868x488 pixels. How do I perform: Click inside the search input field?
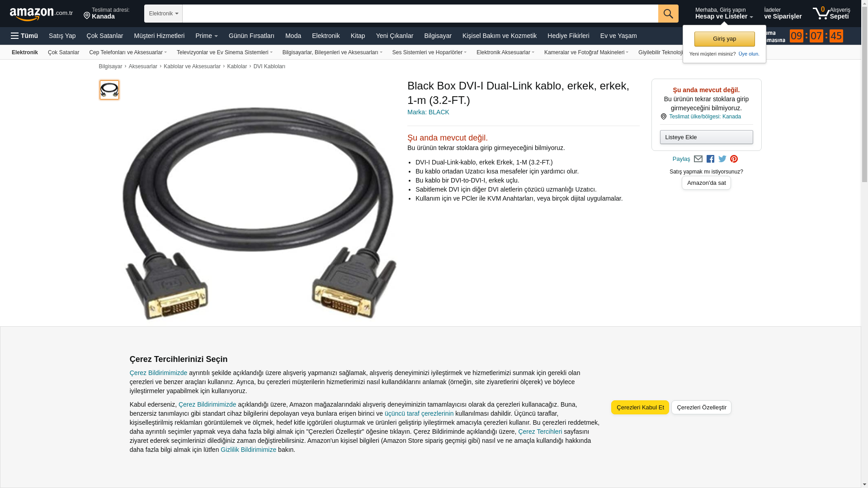(x=420, y=14)
